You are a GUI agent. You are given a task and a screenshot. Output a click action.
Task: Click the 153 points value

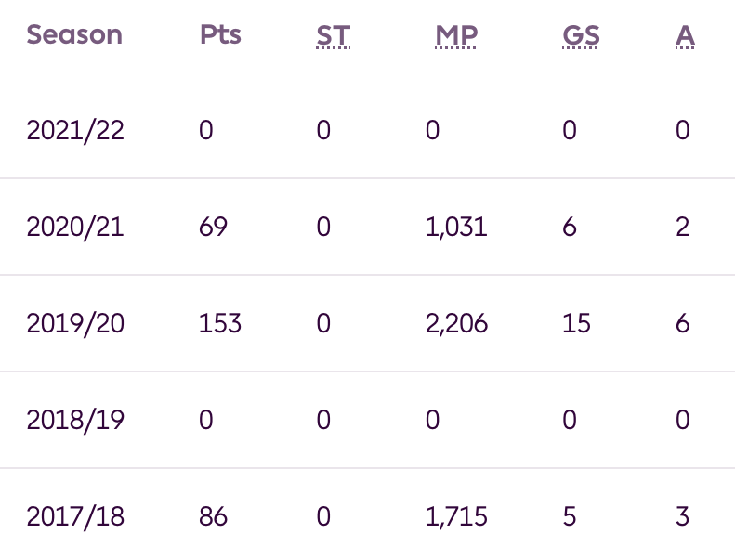219,323
